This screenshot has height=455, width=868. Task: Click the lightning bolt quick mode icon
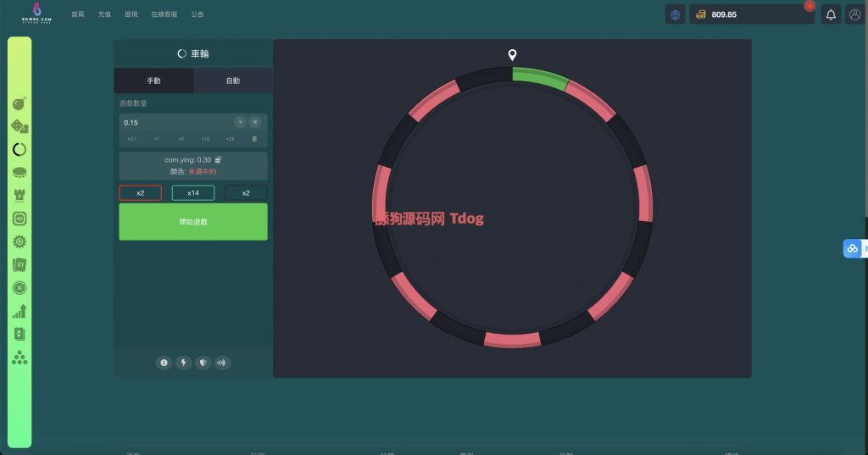point(183,363)
